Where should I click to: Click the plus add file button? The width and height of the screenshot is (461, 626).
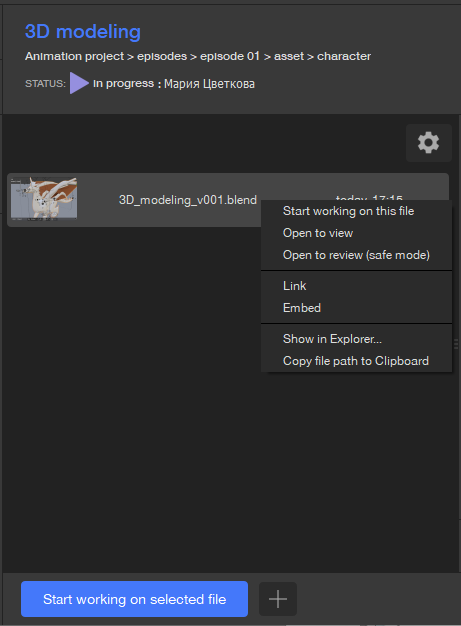pos(278,599)
